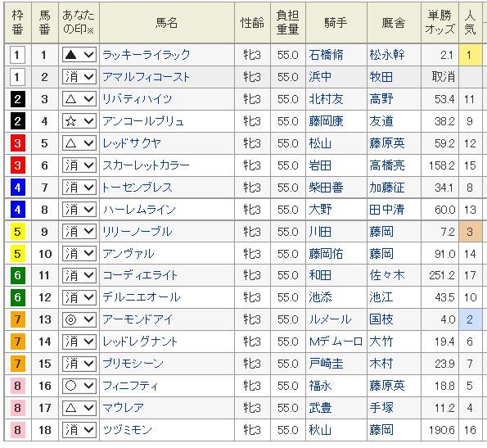Open the star mark dropdown for アンコールプリュ
The image size is (487, 448).
pyautogui.click(x=79, y=121)
